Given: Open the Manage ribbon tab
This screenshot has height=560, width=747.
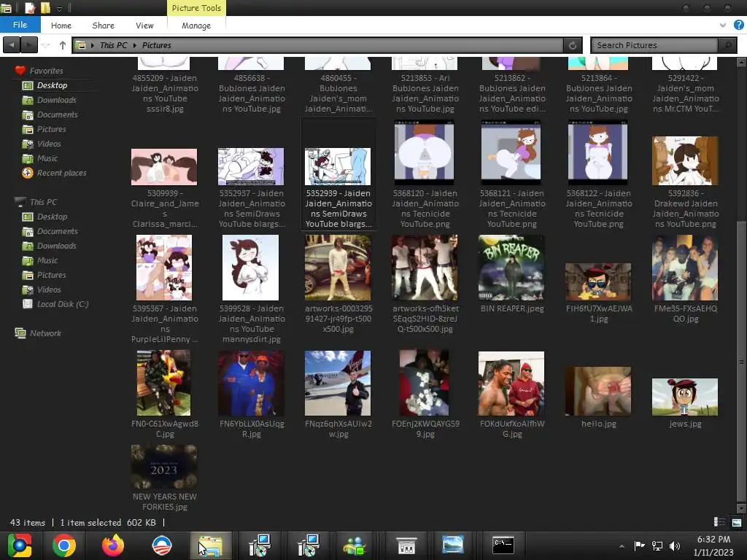Looking at the screenshot, I should [196, 26].
